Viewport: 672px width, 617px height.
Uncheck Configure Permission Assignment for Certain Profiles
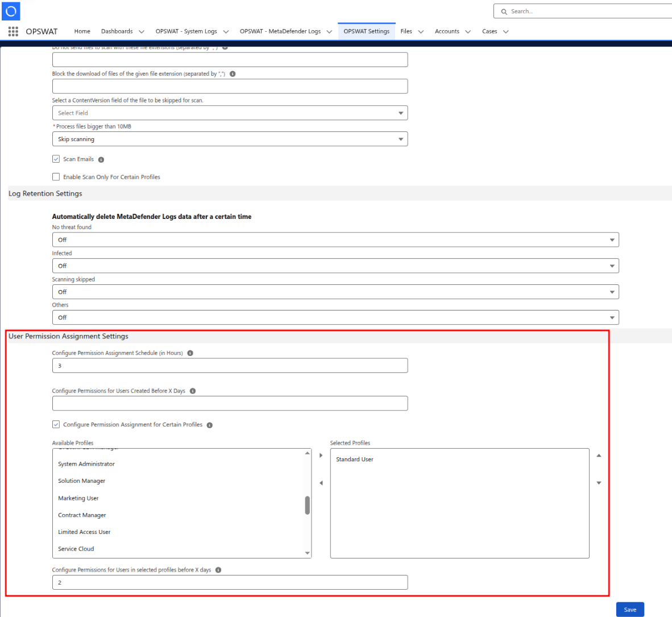point(56,424)
